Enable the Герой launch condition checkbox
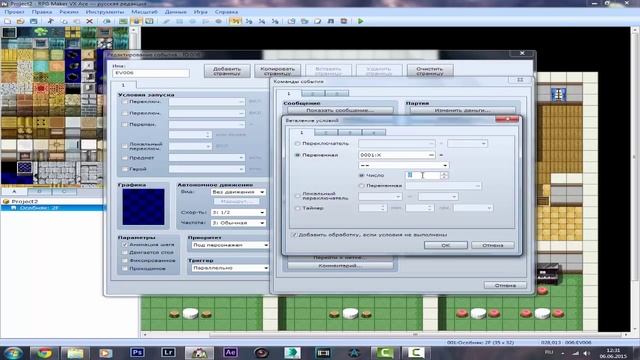This screenshot has height=360, width=640. 125,169
